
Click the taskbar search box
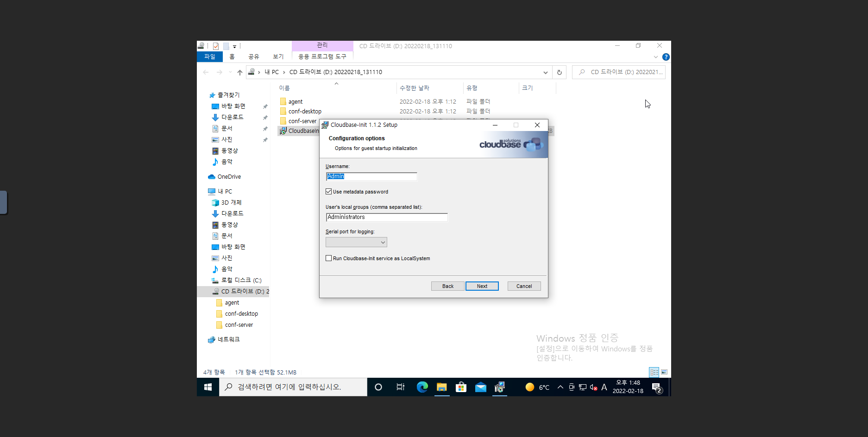293,387
